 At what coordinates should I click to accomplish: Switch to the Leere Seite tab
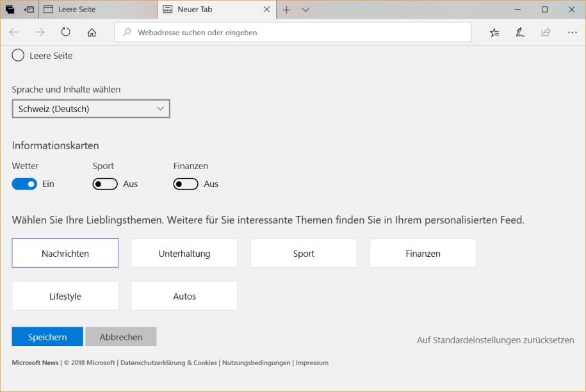tap(96, 10)
